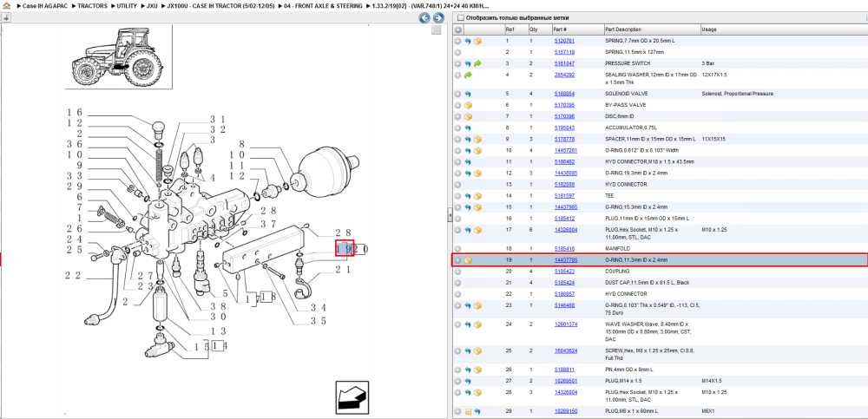This screenshot has width=868, height=419.
Task: Sort by the Part # column header
Action: coord(577,29)
